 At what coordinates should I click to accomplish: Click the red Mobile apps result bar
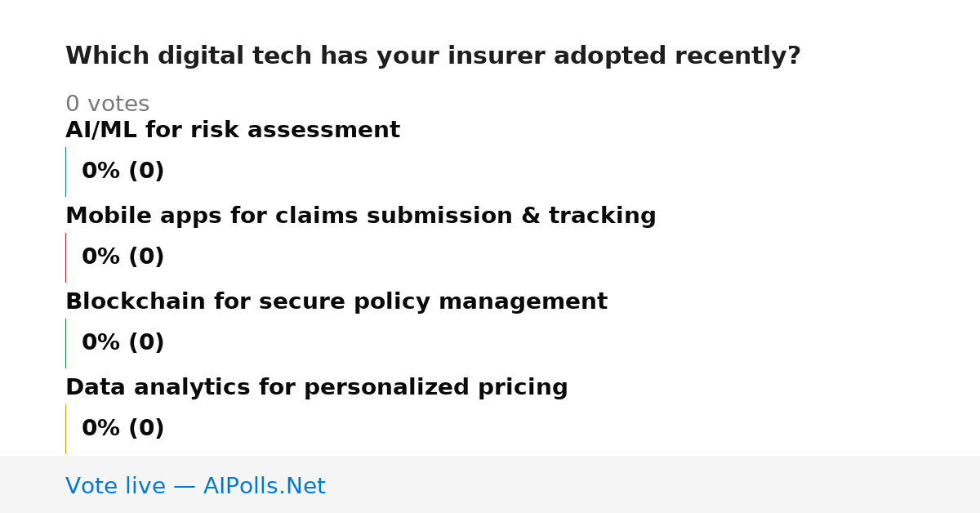[x=66, y=257]
